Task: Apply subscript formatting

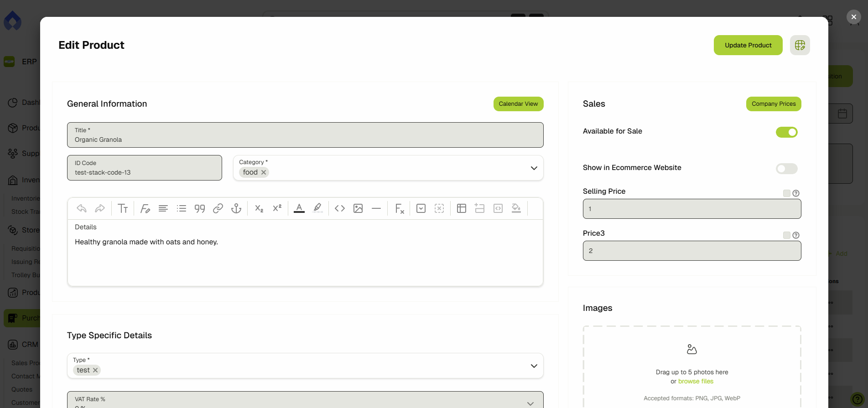Action: [259, 208]
